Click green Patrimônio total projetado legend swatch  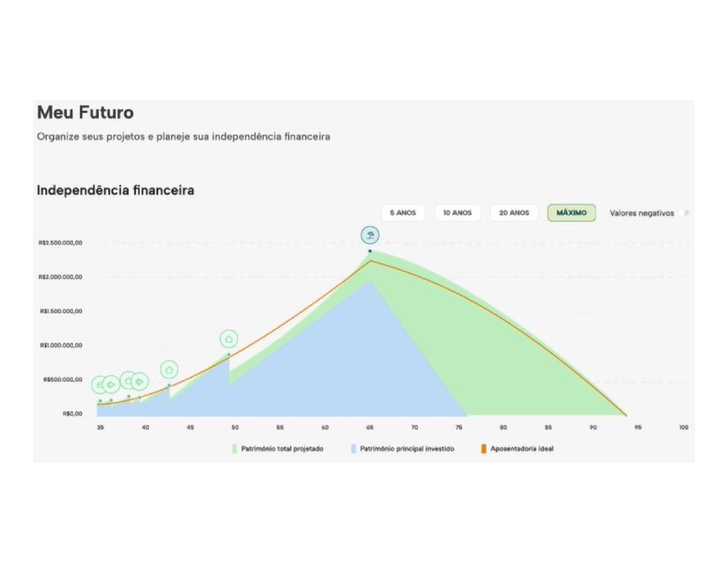point(235,449)
